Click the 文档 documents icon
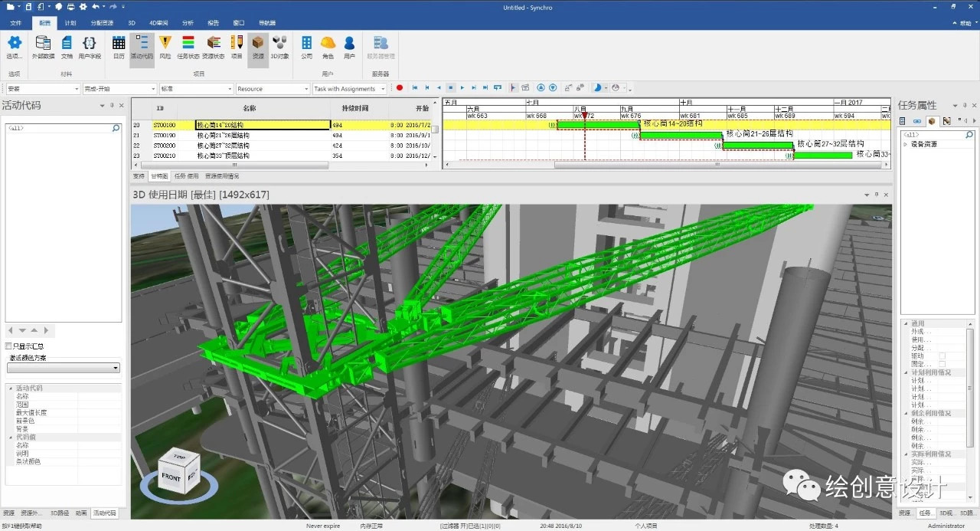Screen dimensions: 980x531 click(67, 43)
